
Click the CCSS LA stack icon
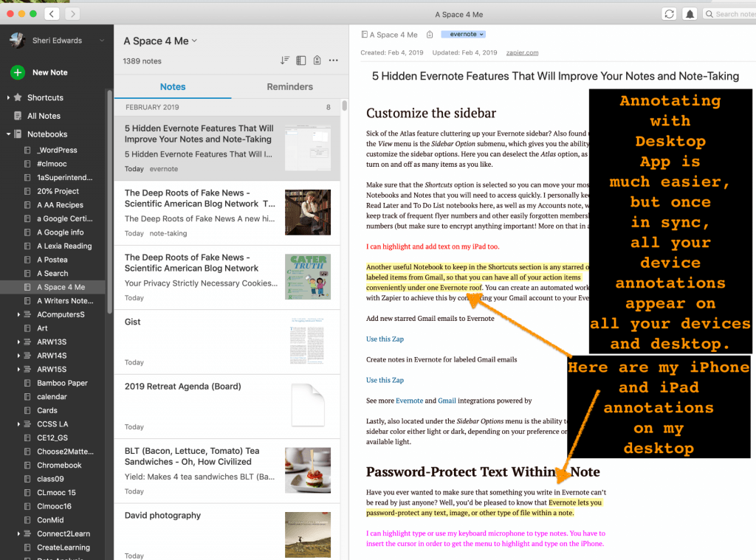click(x=27, y=424)
